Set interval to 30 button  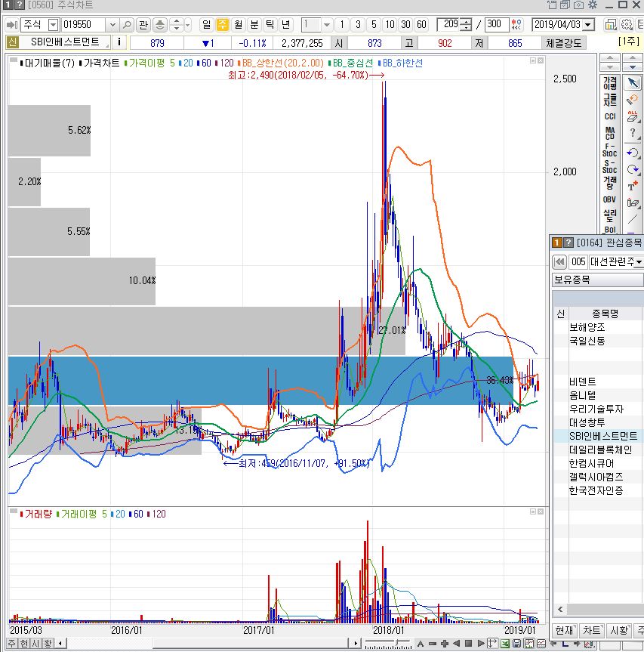(406, 24)
